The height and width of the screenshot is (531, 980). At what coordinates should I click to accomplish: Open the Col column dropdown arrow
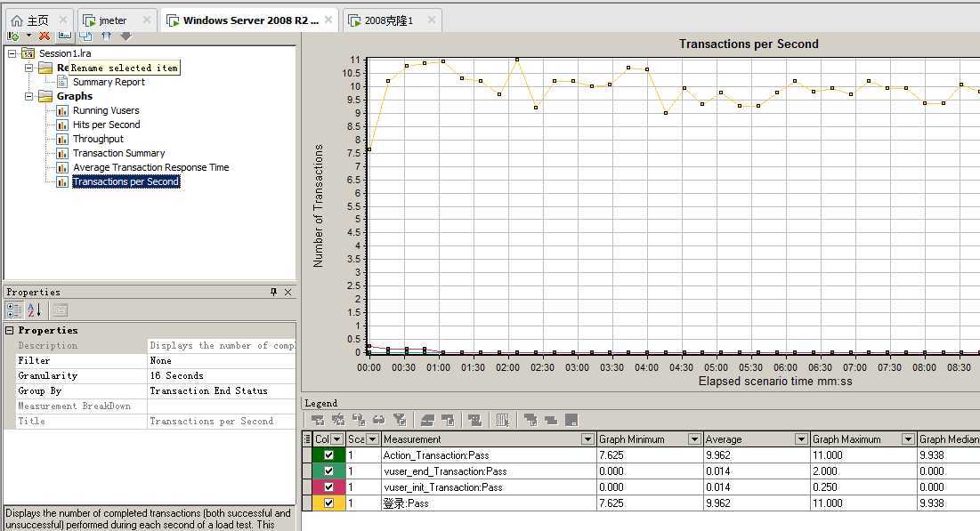pyautogui.click(x=337, y=439)
